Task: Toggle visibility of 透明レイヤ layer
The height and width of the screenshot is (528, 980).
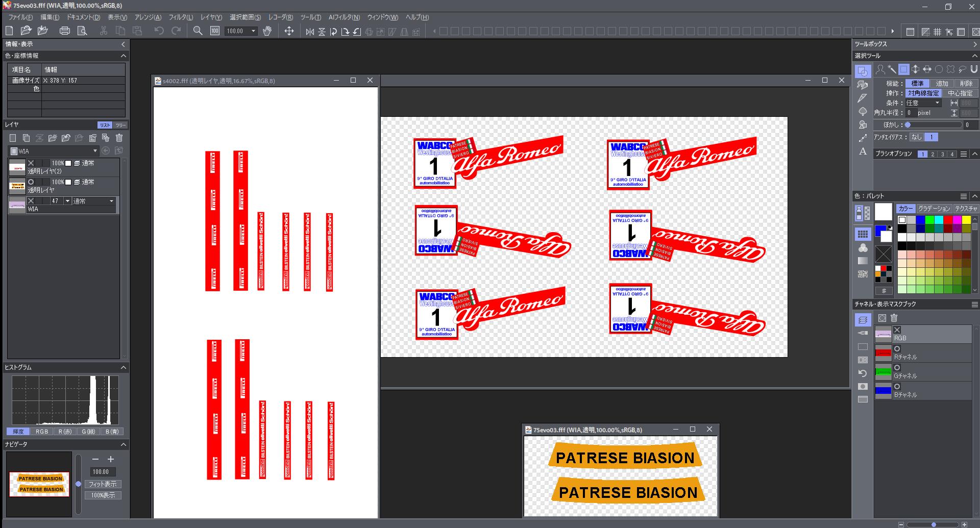Action: (x=31, y=182)
